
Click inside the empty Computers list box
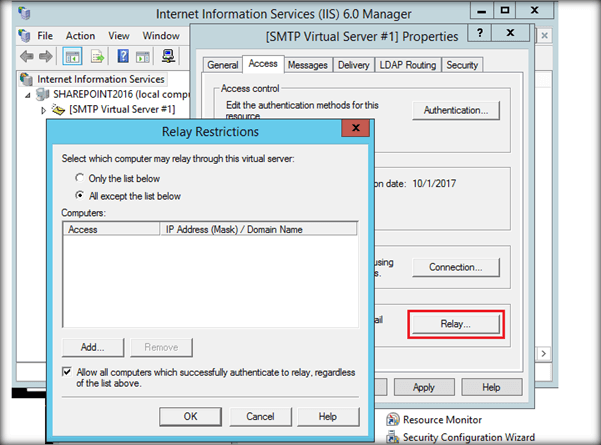tap(210, 281)
